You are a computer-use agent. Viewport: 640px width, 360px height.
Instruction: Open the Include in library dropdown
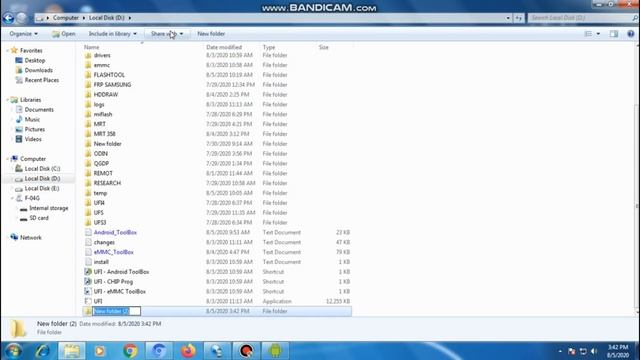(x=113, y=34)
